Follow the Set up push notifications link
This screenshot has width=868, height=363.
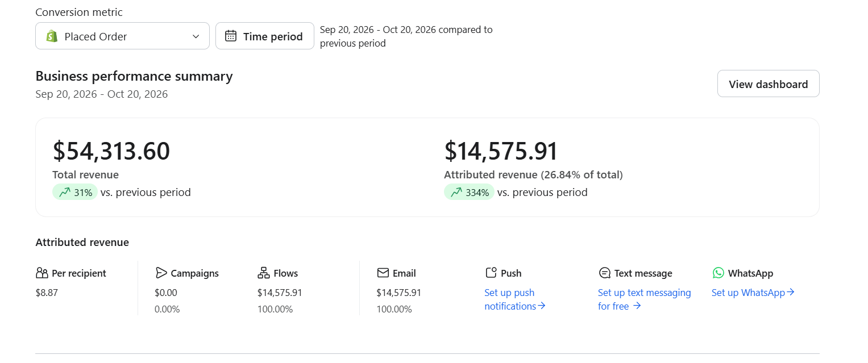pyautogui.click(x=515, y=299)
